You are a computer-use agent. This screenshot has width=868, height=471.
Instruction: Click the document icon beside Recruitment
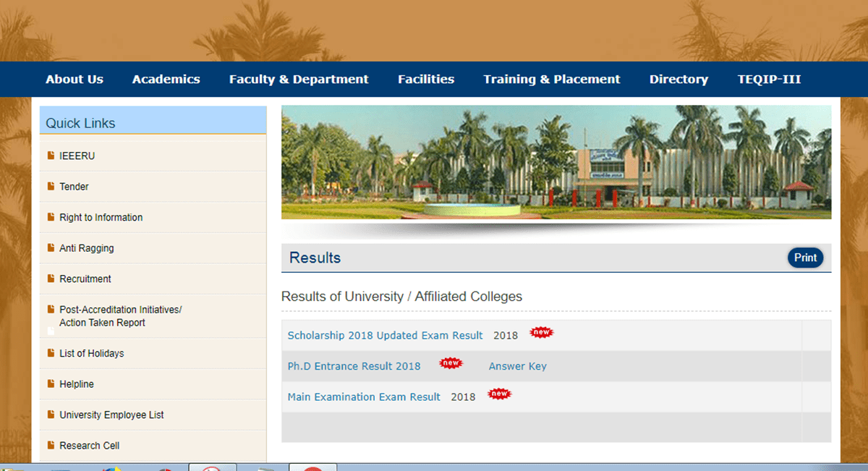(51, 279)
